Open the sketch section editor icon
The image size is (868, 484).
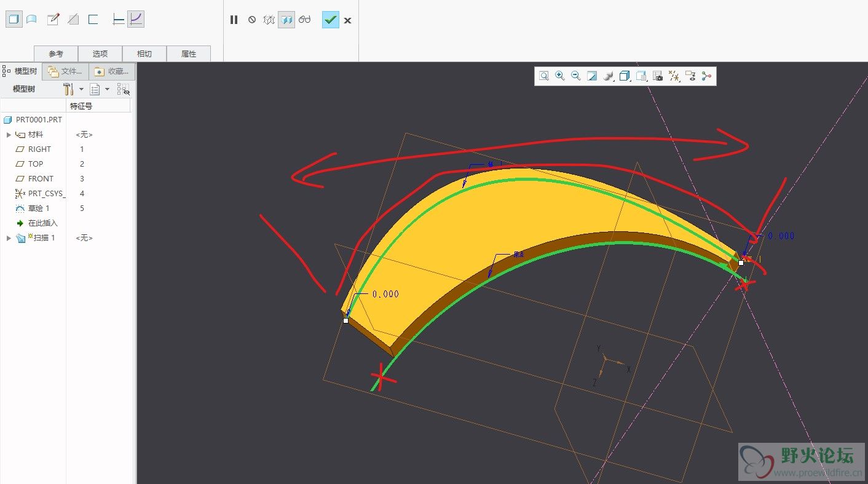53,20
